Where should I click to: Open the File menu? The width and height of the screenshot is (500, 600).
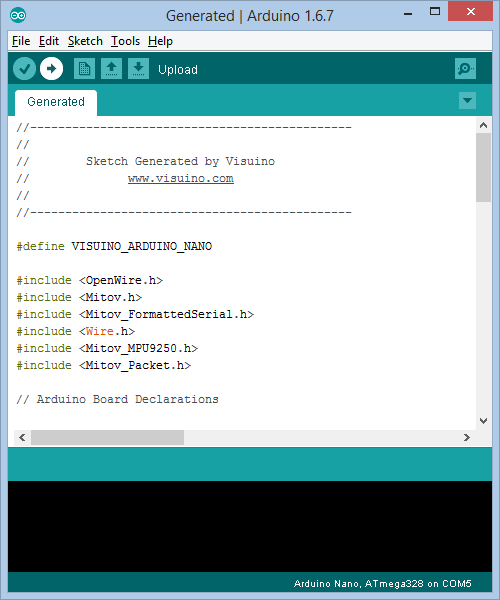click(21, 41)
